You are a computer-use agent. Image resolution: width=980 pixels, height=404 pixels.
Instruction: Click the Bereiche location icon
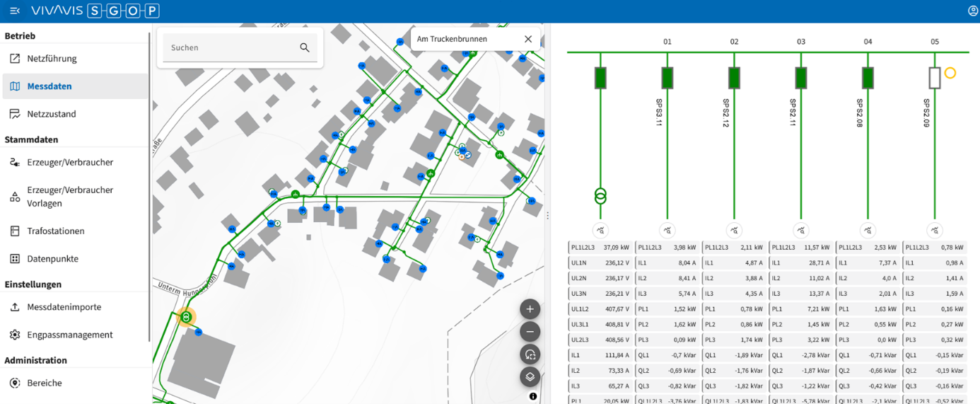(15, 383)
